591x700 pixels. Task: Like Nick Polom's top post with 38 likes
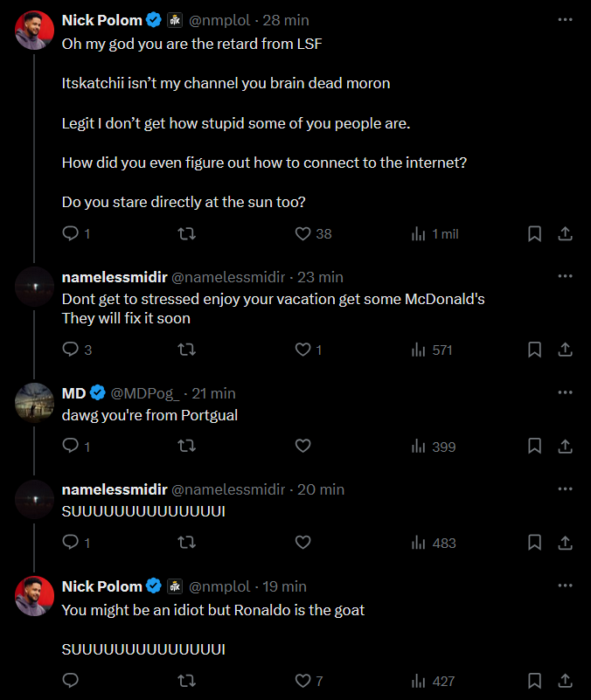click(x=303, y=234)
